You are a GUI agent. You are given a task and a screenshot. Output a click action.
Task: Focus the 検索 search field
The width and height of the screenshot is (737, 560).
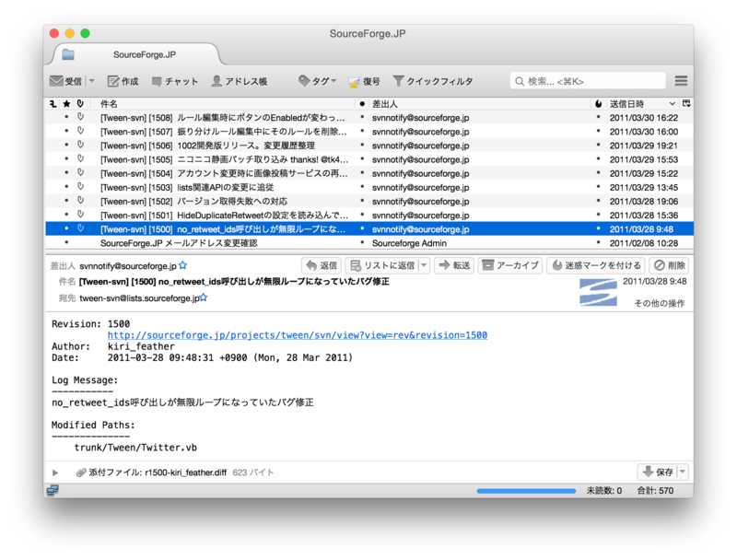click(588, 81)
